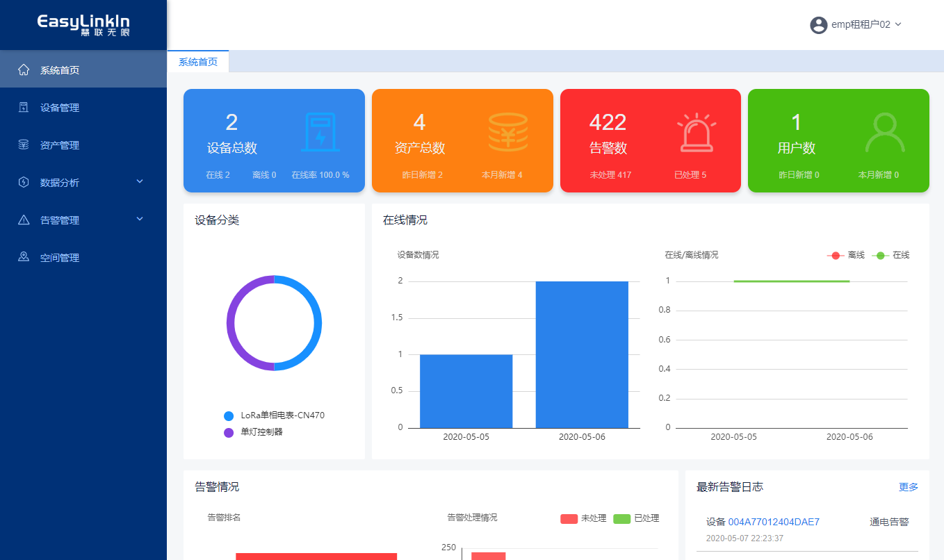
Task: Click the emp租租户02 username
Action: (861, 24)
